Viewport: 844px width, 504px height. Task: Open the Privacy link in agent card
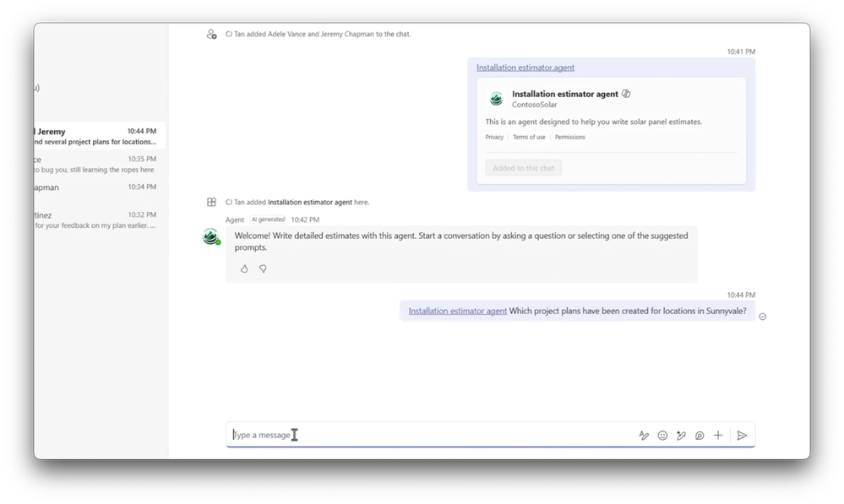pos(494,137)
